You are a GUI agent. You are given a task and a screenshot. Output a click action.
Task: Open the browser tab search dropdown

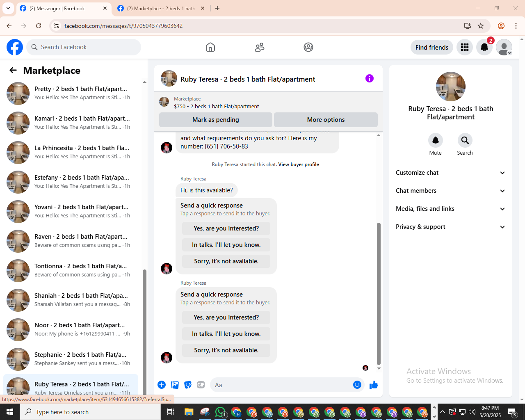click(x=8, y=8)
